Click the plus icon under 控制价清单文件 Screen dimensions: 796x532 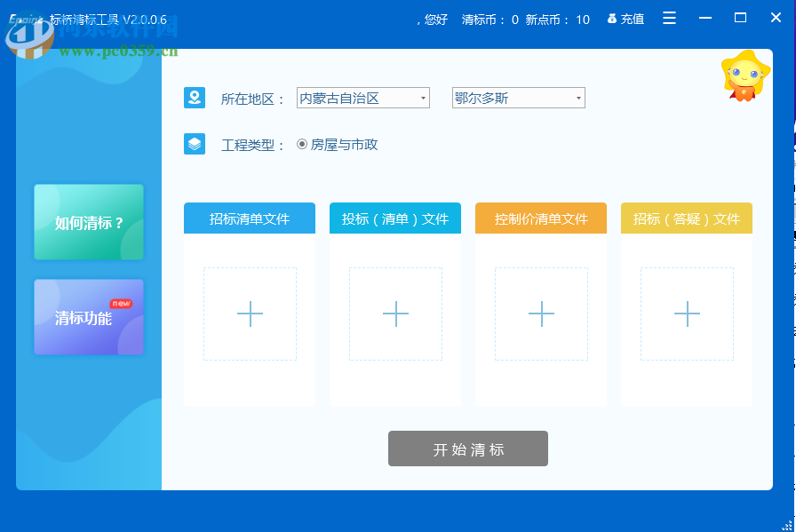(x=541, y=314)
